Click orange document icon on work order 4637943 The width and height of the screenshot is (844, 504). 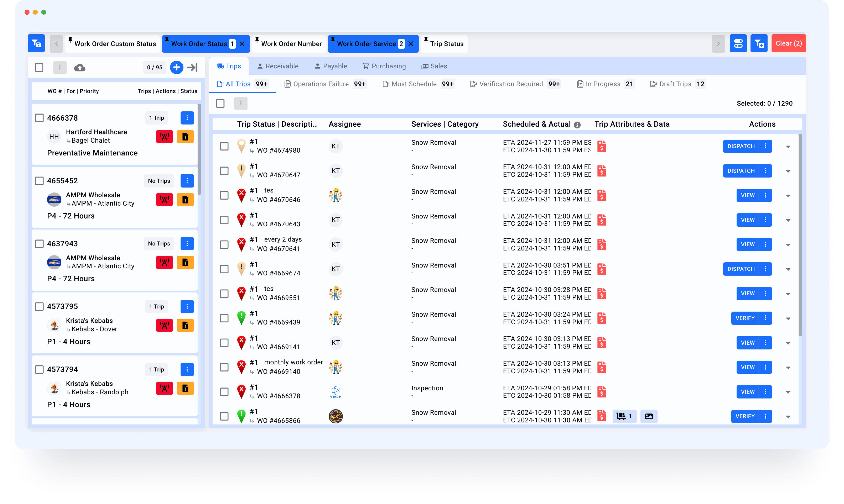185,263
